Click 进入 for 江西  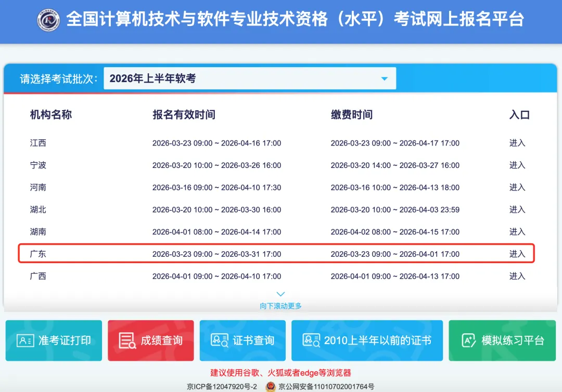click(x=517, y=143)
